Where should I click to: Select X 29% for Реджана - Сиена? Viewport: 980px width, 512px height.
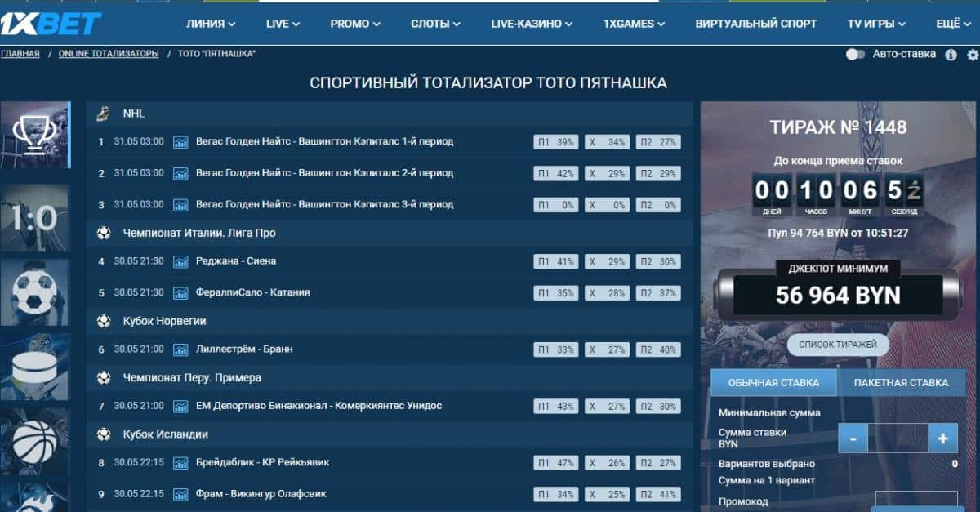pos(607,262)
